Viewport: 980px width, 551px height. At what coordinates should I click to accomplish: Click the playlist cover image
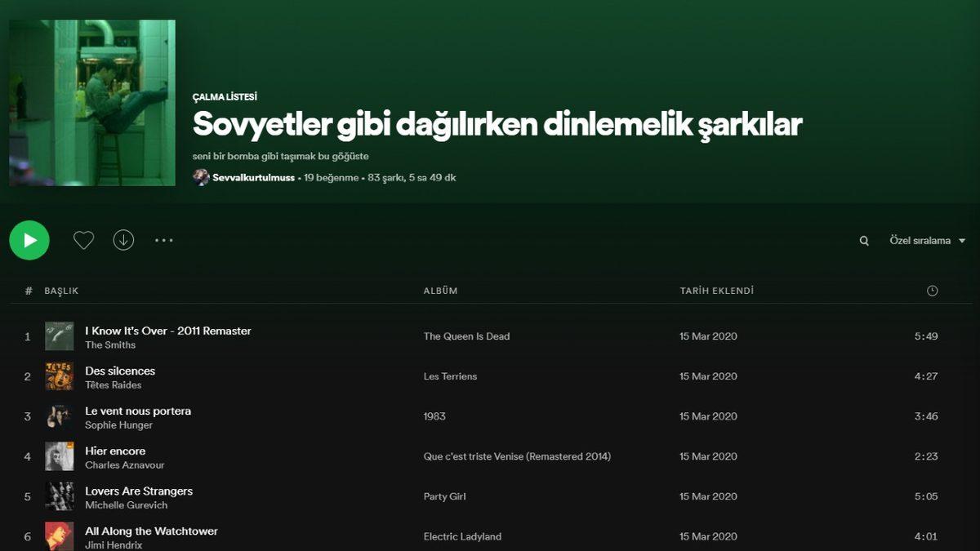[91, 104]
